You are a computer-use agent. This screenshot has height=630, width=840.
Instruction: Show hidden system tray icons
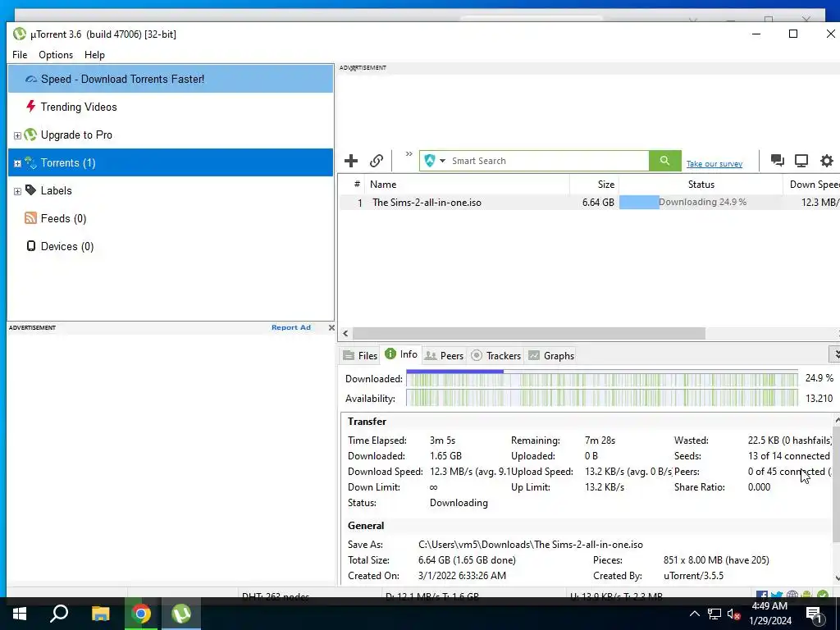(694, 614)
